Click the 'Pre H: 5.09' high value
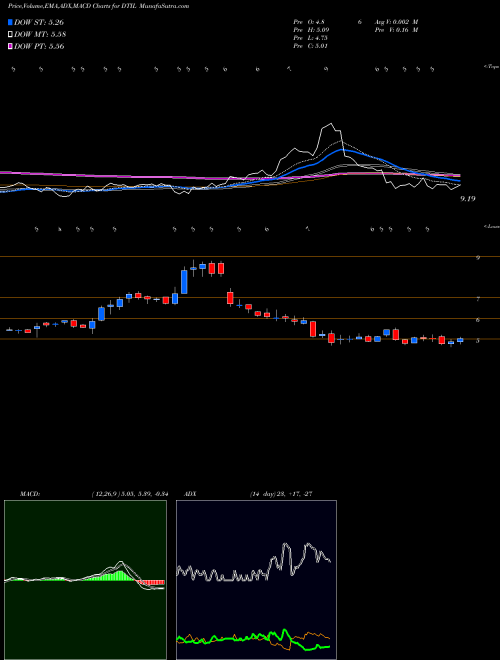The width and height of the screenshot is (500, 660). (x=311, y=30)
